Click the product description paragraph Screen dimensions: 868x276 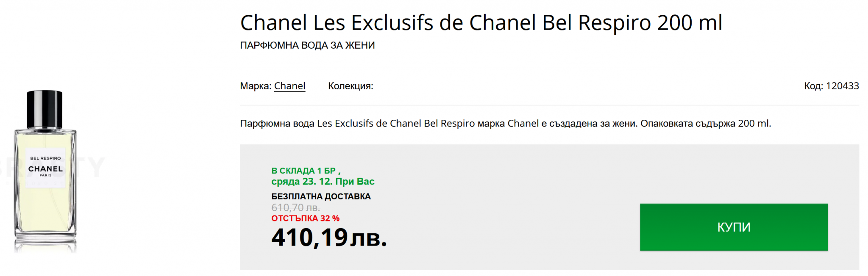505,124
